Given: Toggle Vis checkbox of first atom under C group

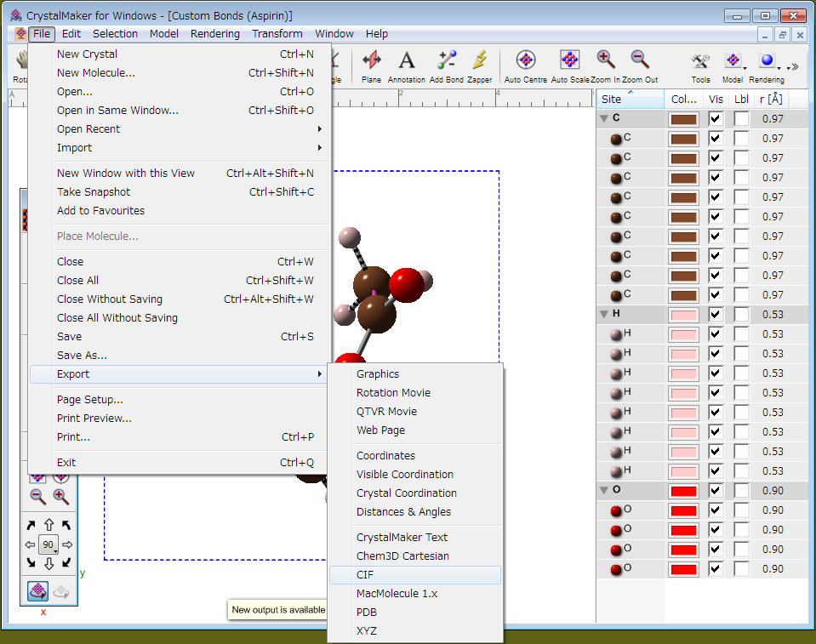Looking at the screenshot, I should [x=716, y=139].
